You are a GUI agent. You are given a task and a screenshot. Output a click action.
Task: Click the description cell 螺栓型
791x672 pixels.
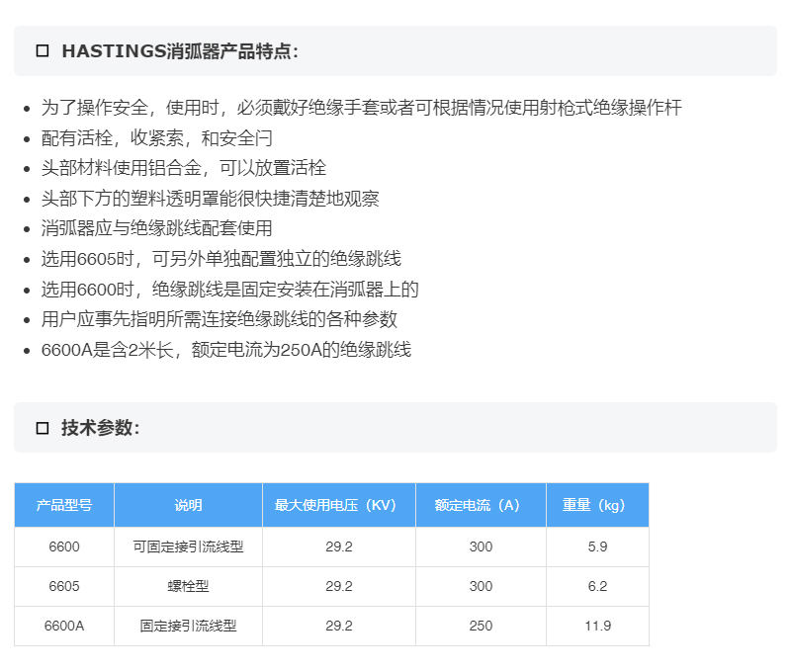[188, 586]
